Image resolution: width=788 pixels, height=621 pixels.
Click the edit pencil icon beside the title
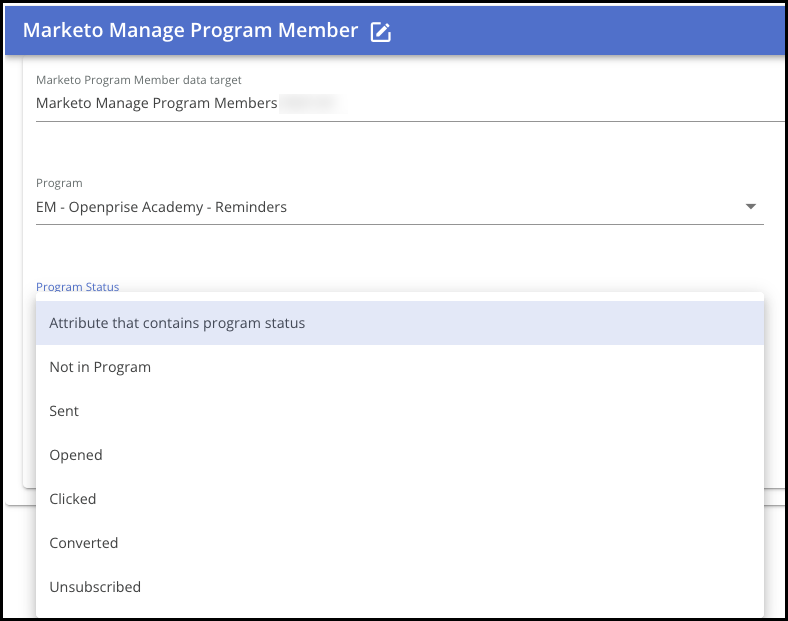pos(380,32)
